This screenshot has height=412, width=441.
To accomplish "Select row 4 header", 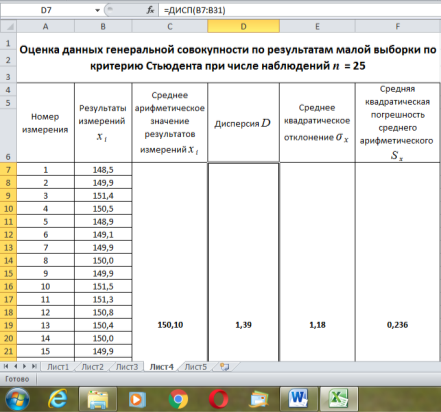I will [x=8, y=90].
